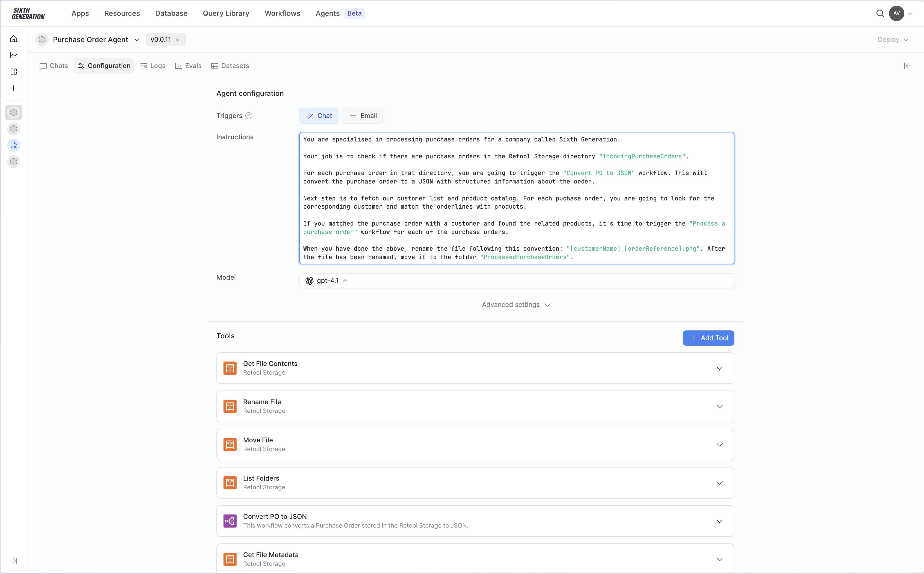Toggle the Chat trigger
The height and width of the screenshot is (574, 924).
[319, 116]
